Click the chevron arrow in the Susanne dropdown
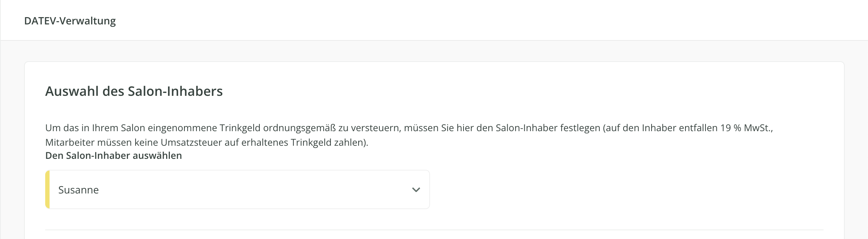 416,190
